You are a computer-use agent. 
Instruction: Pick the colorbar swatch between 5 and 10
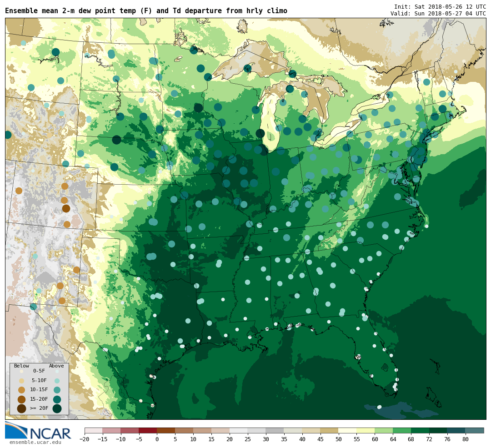pyautogui.click(x=185, y=430)
